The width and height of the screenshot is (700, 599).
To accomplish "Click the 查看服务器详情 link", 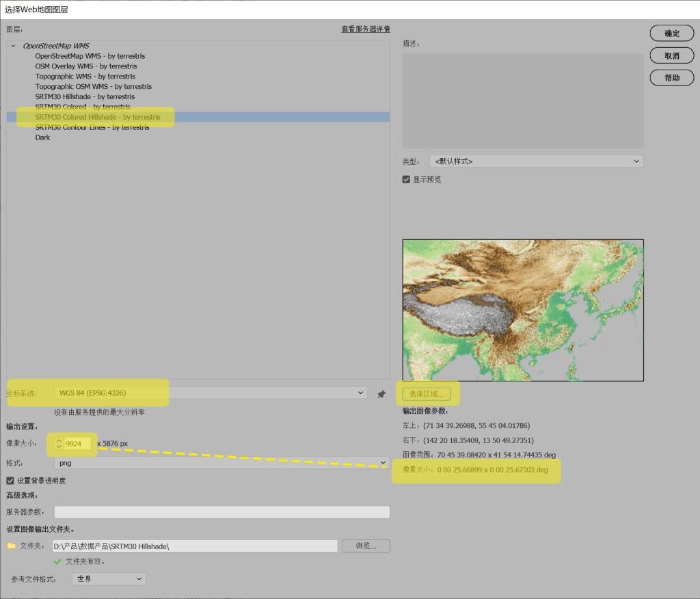I will pos(365,29).
